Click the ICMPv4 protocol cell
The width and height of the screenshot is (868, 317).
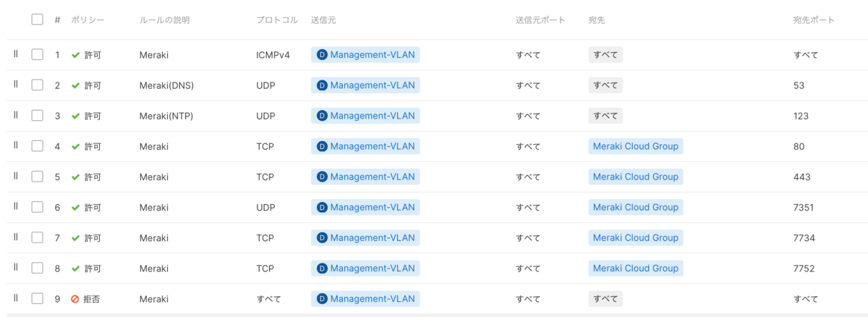(x=273, y=55)
